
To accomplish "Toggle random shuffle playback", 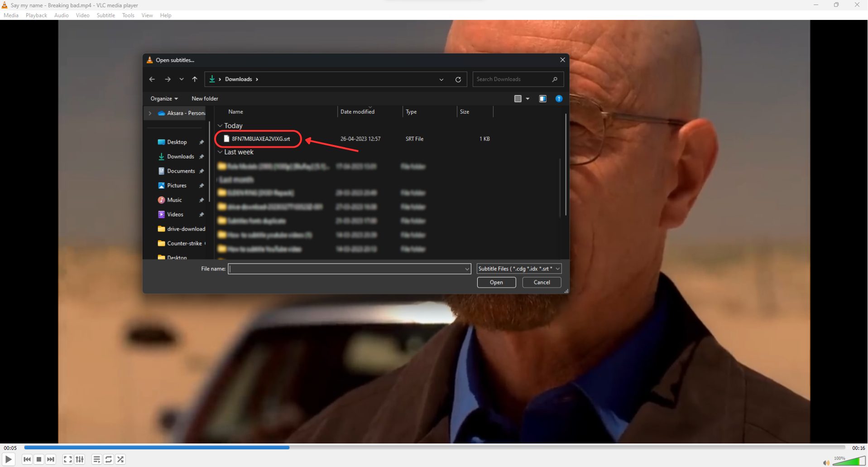I will tap(120, 459).
